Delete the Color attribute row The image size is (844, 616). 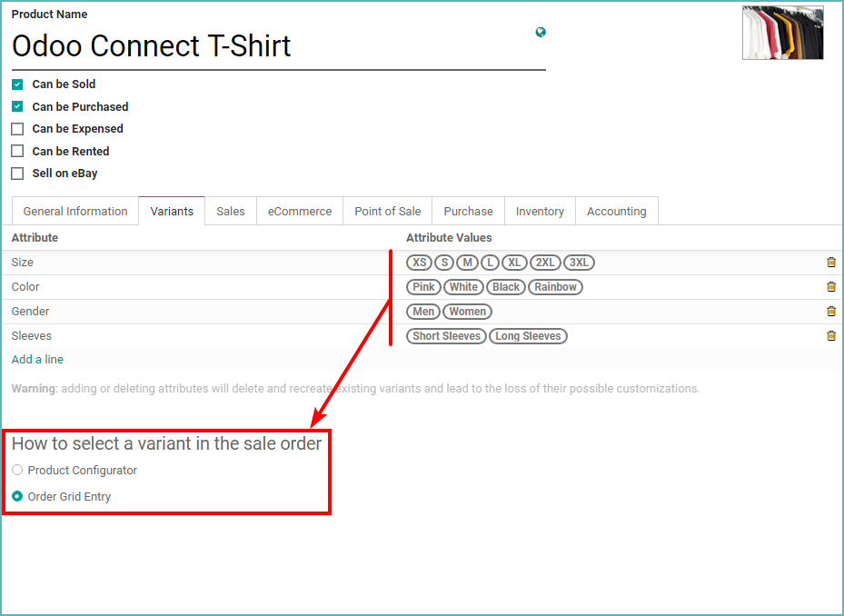(x=830, y=286)
